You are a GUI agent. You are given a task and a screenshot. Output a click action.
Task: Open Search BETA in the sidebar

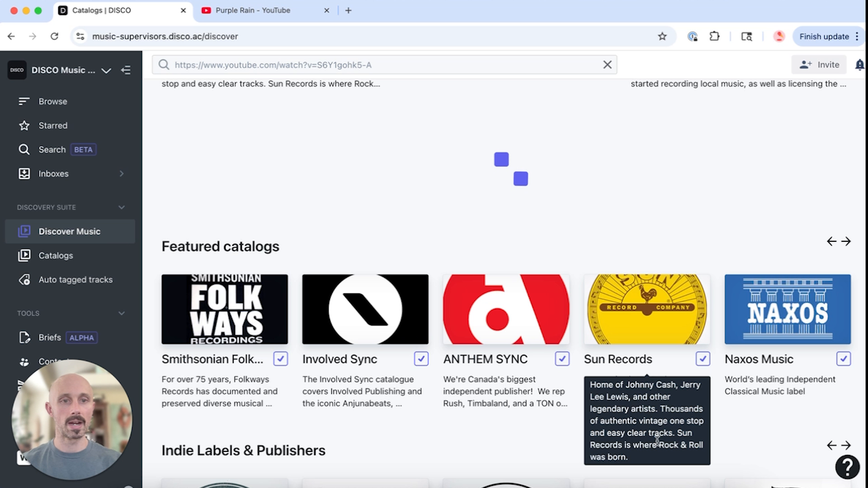(x=52, y=149)
